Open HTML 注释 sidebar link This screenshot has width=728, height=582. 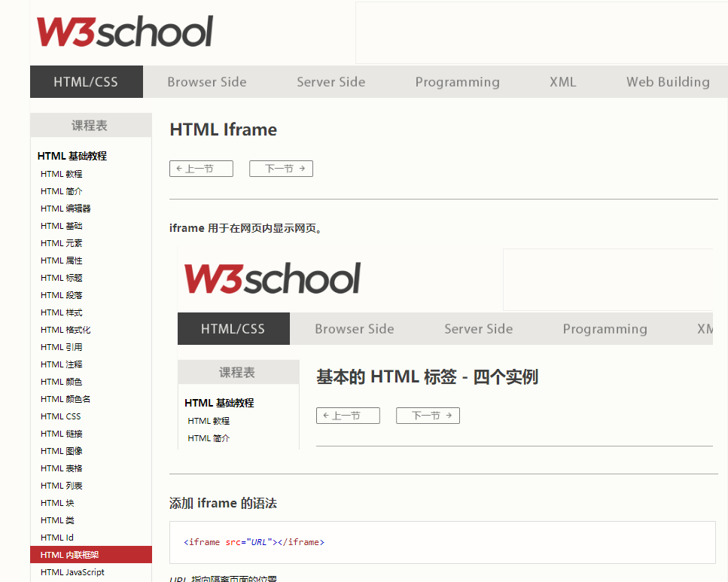[x=61, y=364]
